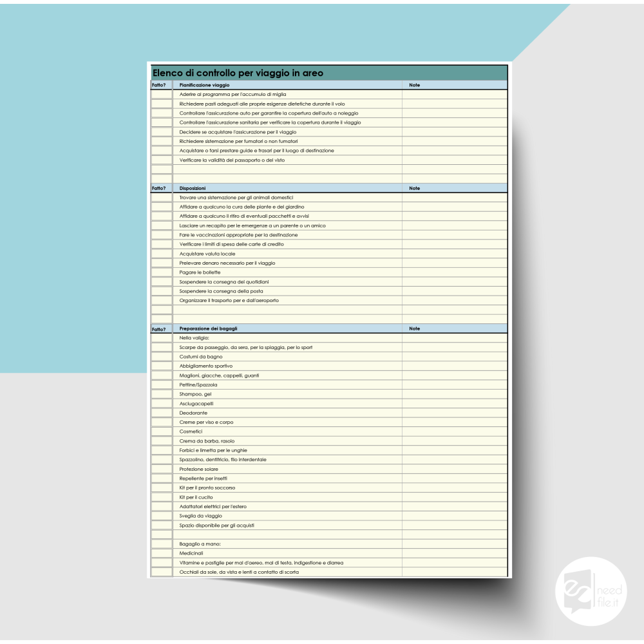
Task: Click the Note cell for 'Decidere se acquistare l'assicurazione'
Action: (x=455, y=131)
